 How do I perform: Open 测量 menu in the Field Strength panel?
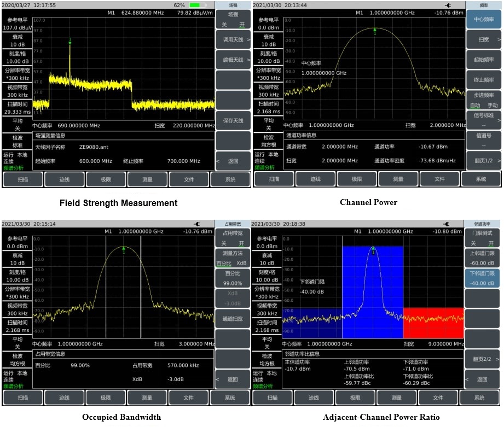point(147,179)
